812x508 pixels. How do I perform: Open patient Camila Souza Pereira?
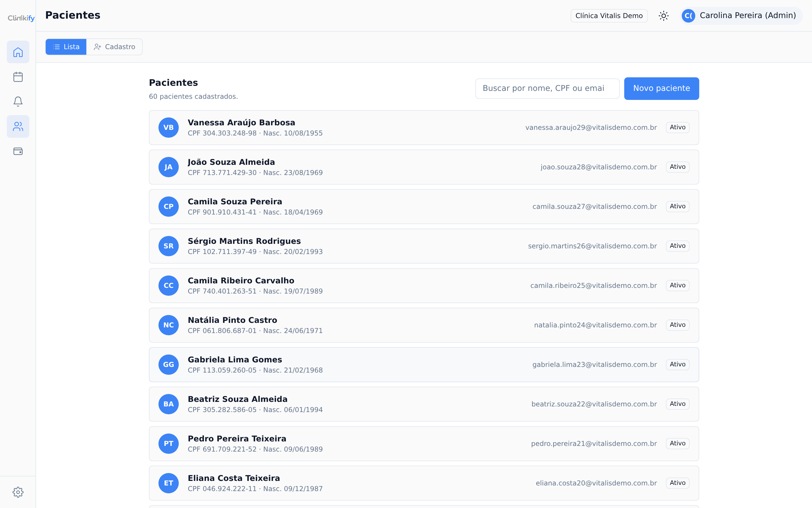click(424, 207)
